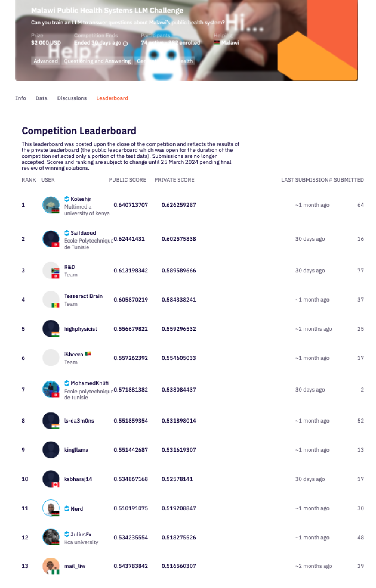This screenshot has width=376, height=588.
Task: Switch to the Info tab
Action: click(x=21, y=98)
